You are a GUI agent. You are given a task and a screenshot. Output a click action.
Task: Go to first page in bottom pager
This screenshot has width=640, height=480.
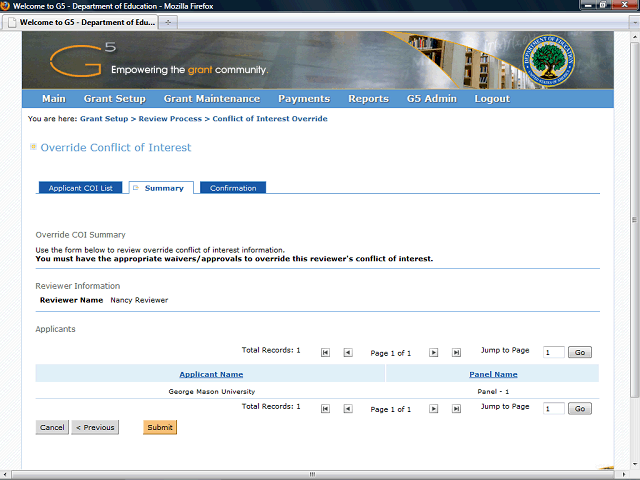tap(325, 409)
